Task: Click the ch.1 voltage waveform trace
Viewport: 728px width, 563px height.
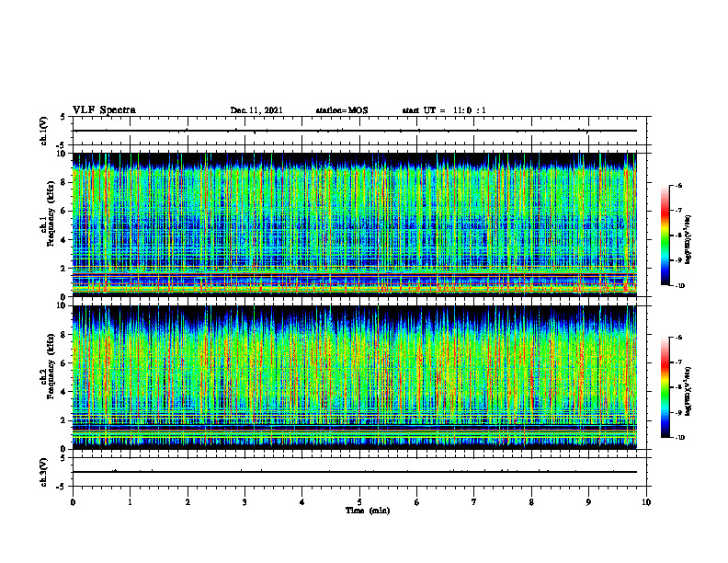Action: click(x=355, y=131)
